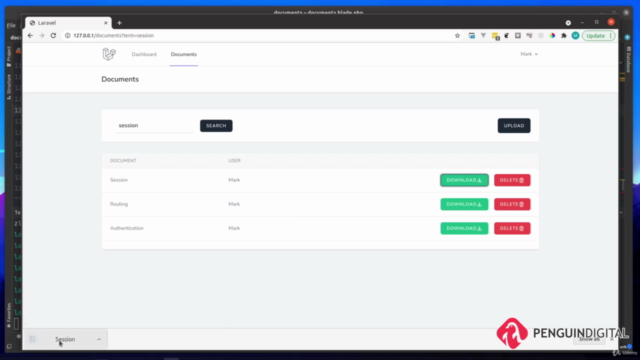Download the Session document
Viewport: 640px width, 360px height.
click(464, 180)
